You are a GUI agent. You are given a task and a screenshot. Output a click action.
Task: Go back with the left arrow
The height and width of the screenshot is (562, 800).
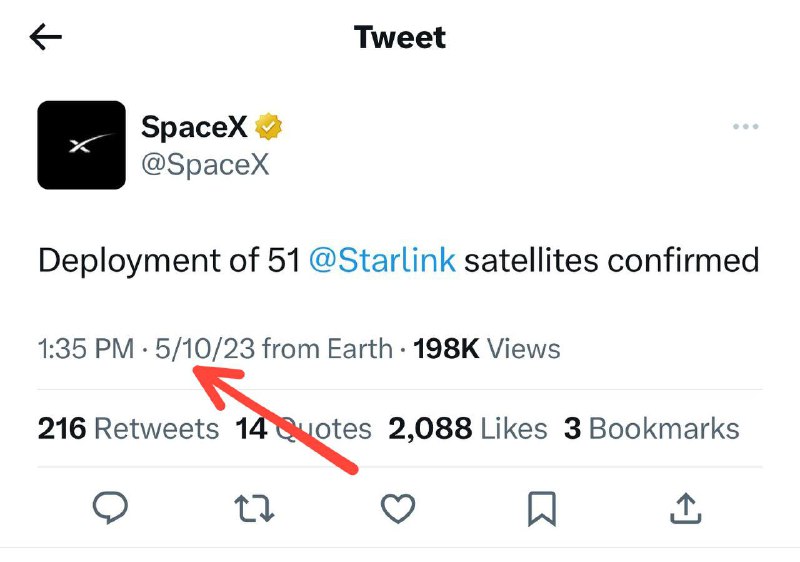46,37
